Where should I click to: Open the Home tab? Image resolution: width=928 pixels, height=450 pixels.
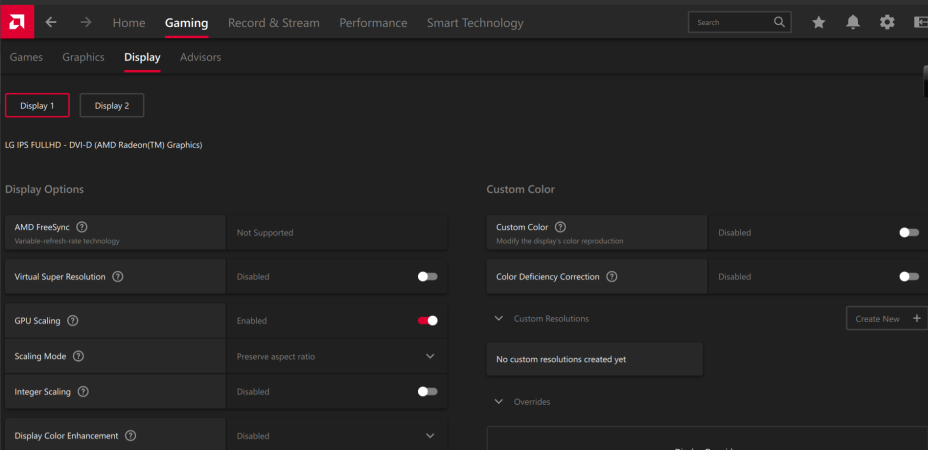(129, 22)
